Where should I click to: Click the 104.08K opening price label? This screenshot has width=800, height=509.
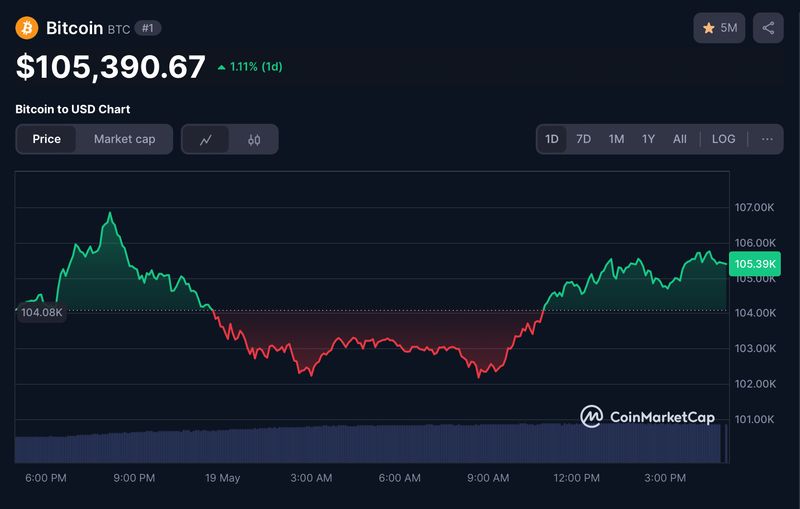point(41,312)
